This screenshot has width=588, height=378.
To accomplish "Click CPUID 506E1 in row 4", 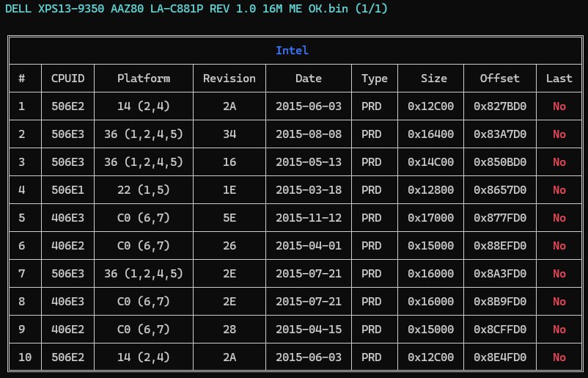I will (68, 190).
